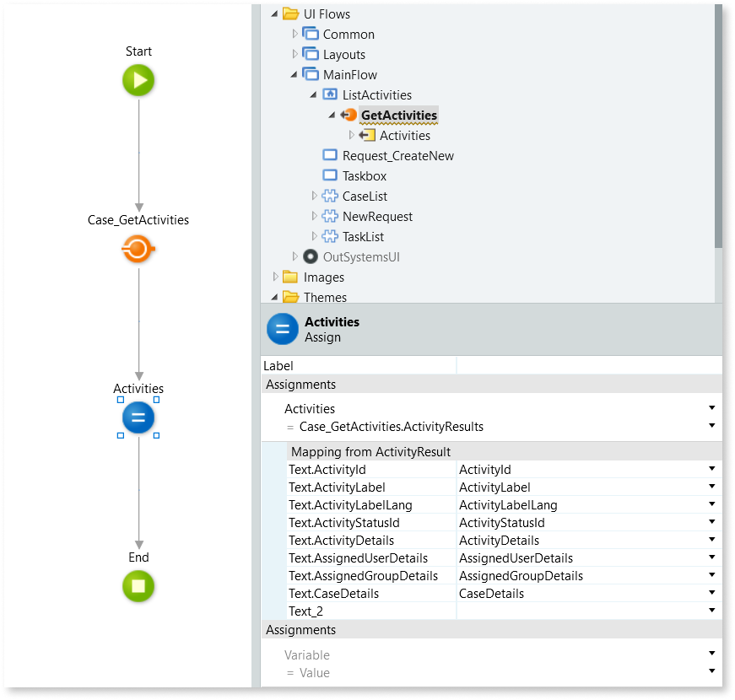
Task: Click the CaseList web block icon
Action: click(330, 196)
